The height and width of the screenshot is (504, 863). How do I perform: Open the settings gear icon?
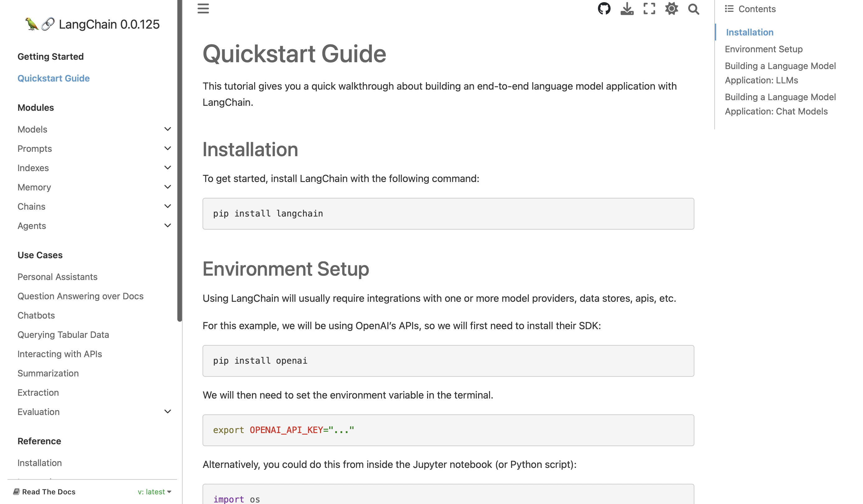pos(671,9)
